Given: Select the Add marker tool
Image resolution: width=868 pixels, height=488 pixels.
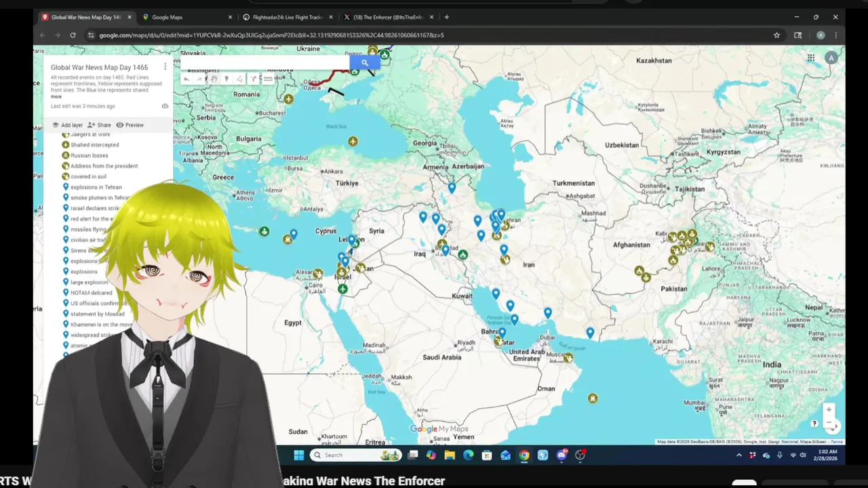Looking at the screenshot, I should pyautogui.click(x=226, y=79).
